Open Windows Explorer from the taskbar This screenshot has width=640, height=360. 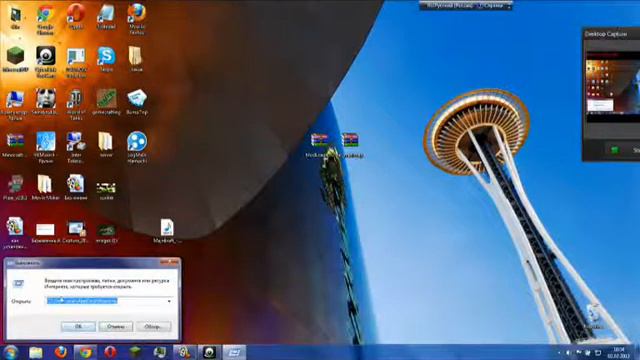point(36,352)
